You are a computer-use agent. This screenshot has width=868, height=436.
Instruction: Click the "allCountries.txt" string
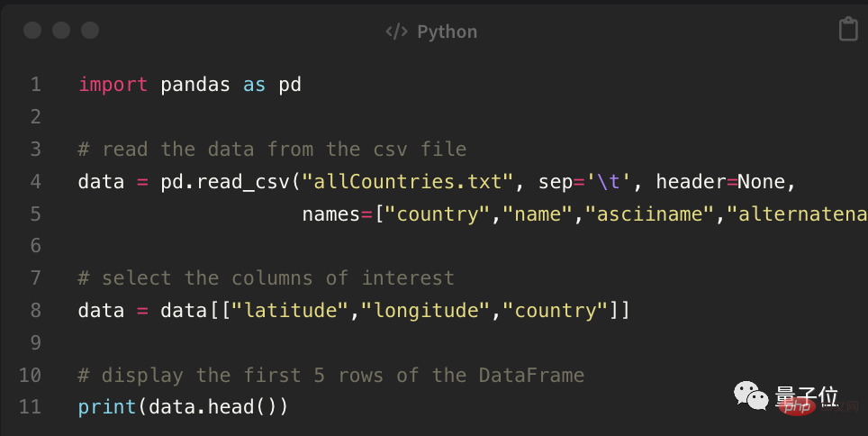click(409, 182)
